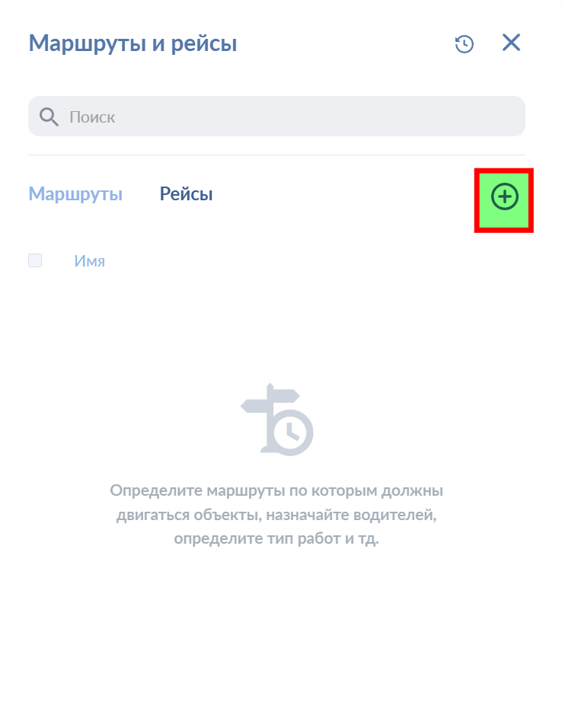
Task: Sort the list by Имя column header
Action: [90, 261]
